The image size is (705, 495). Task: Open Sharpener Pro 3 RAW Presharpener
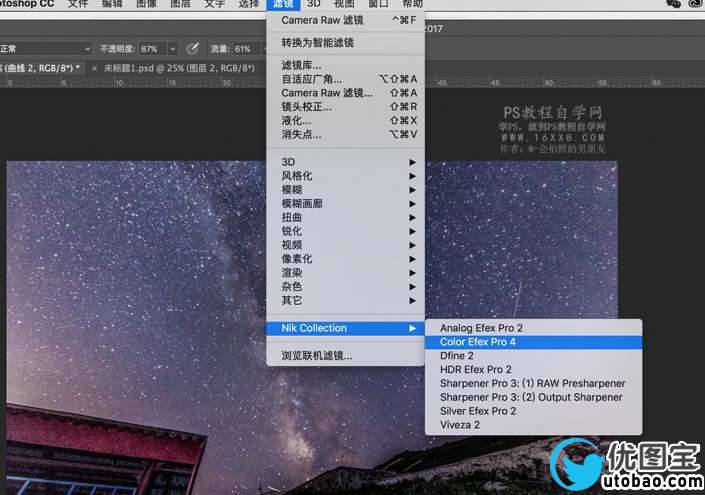[x=533, y=384]
